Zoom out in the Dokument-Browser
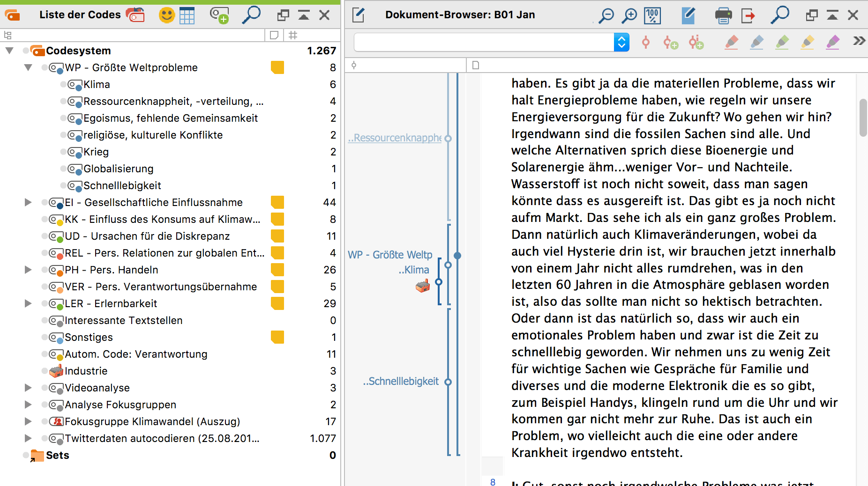 click(x=606, y=15)
